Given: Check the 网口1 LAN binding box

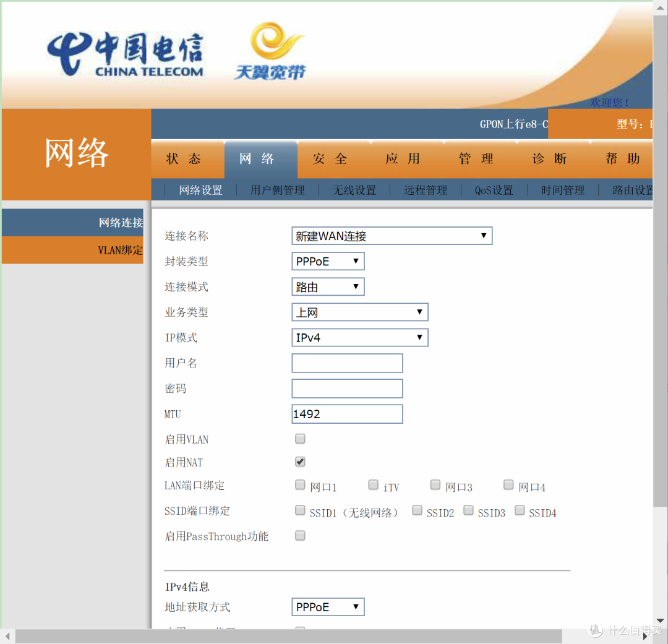Looking at the screenshot, I should 301,484.
